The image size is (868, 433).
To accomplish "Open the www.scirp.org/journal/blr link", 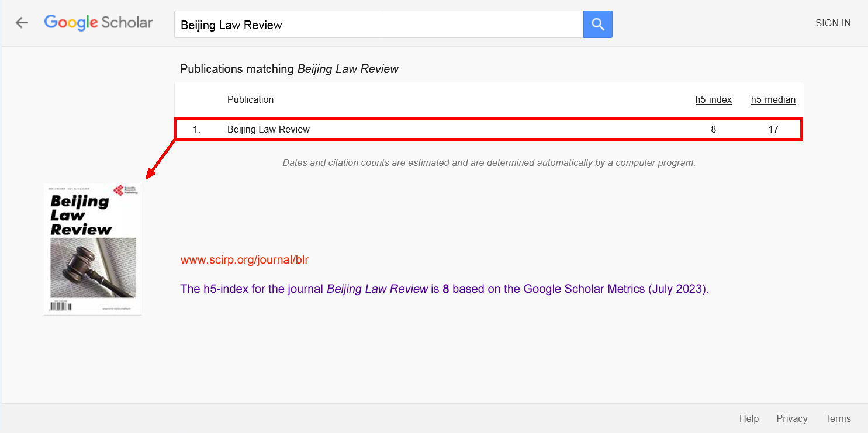I will 244,260.
